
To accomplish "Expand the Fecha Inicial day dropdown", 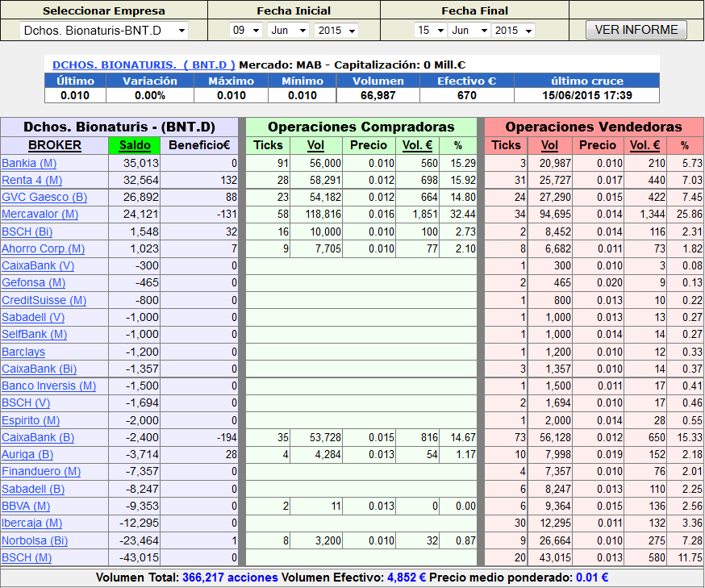I will [x=246, y=31].
